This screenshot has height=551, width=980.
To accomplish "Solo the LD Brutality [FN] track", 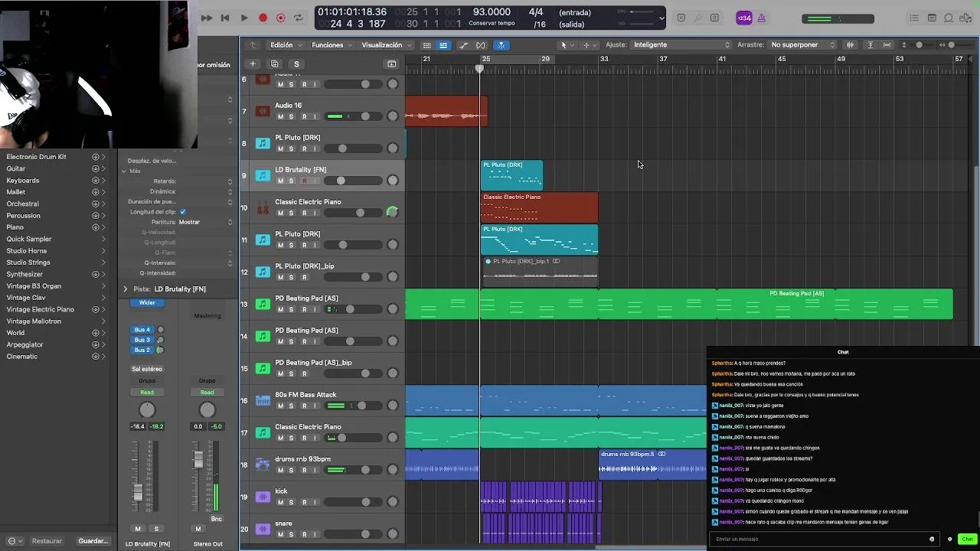I will pyautogui.click(x=291, y=181).
